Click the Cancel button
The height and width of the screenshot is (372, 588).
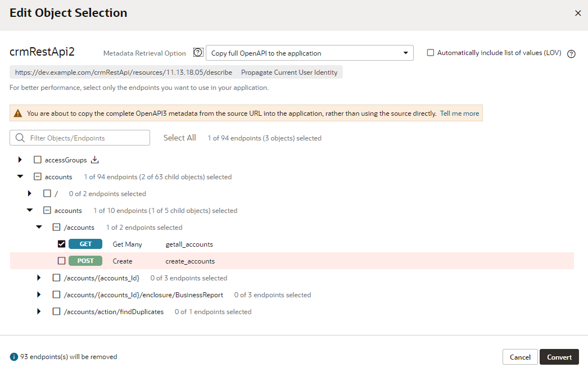pyautogui.click(x=520, y=357)
